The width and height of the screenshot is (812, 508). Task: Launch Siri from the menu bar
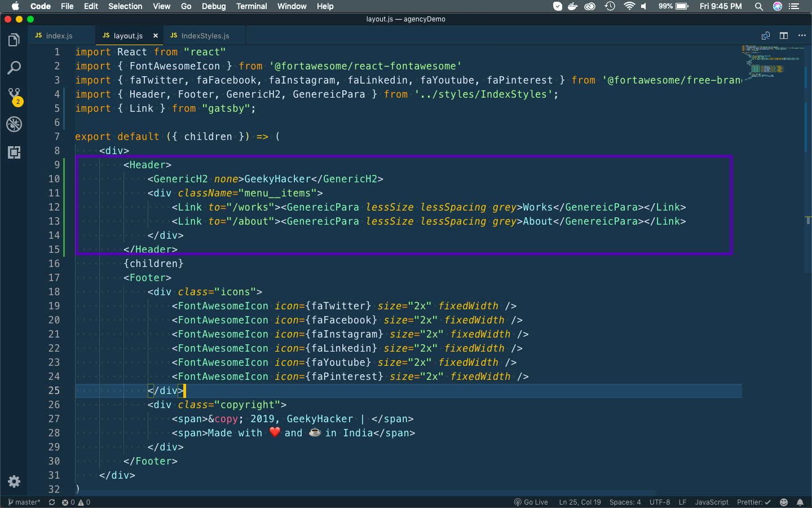click(778, 6)
